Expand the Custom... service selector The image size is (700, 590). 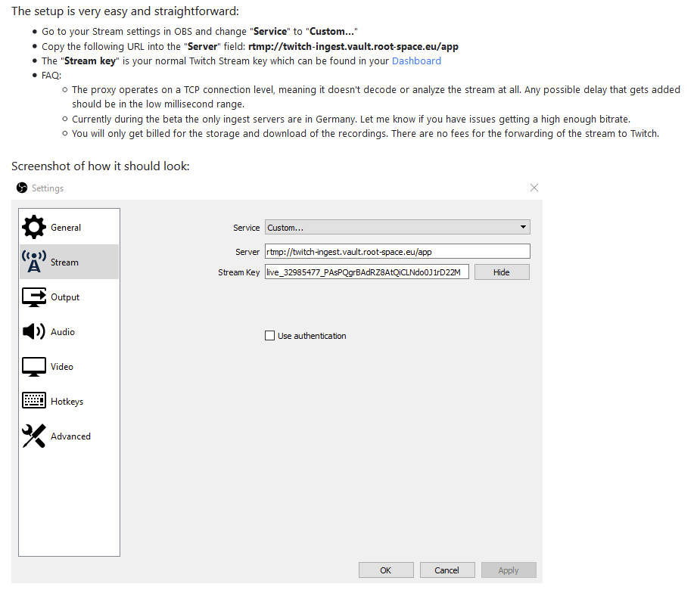click(x=397, y=227)
